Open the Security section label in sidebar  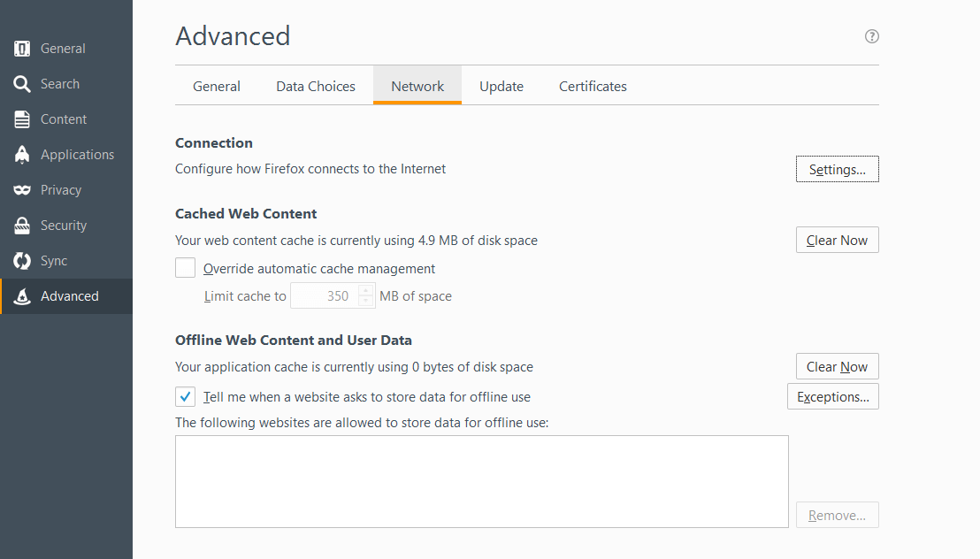(x=64, y=226)
